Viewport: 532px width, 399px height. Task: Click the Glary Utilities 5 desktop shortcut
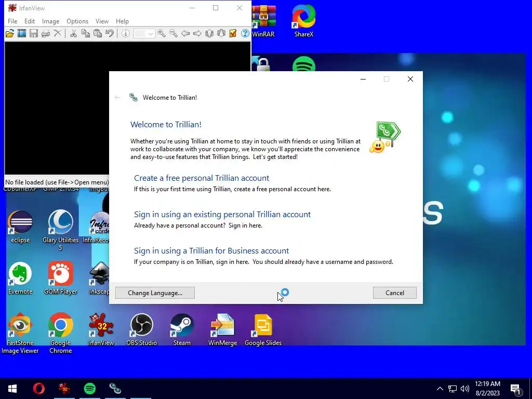[60, 230]
